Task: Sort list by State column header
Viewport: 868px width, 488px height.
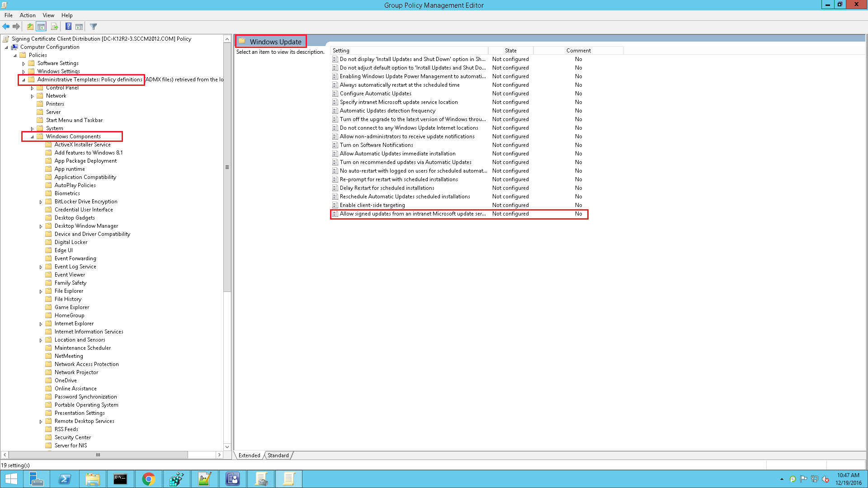Action: point(510,51)
